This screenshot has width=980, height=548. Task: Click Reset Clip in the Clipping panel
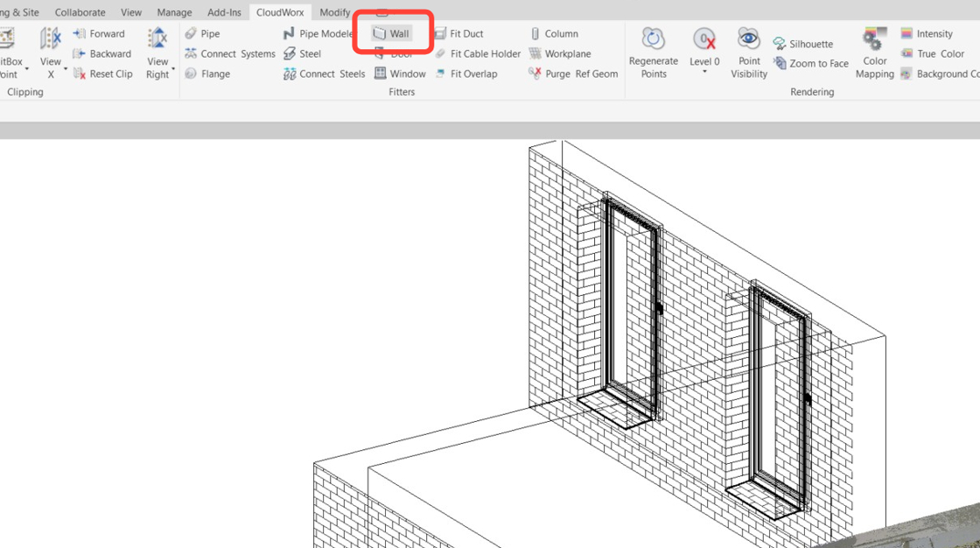tap(110, 74)
